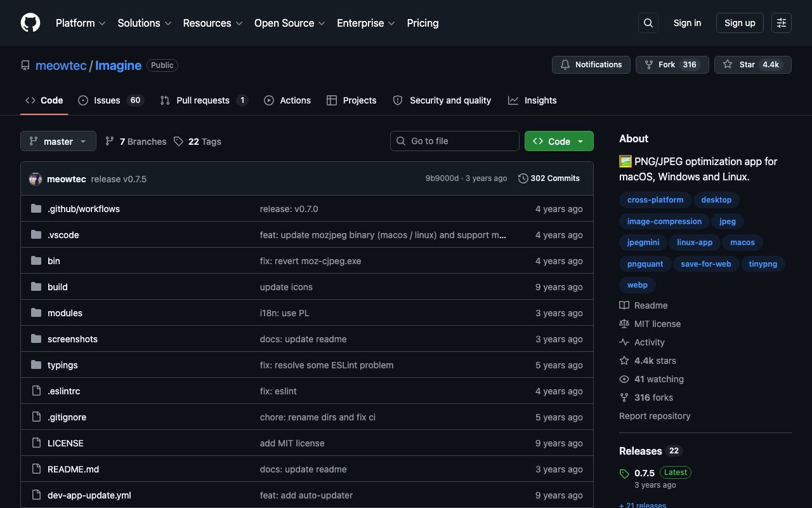Screen dimensions: 812x508
Task: Click the book icon next to Readme
Action: (x=624, y=305)
